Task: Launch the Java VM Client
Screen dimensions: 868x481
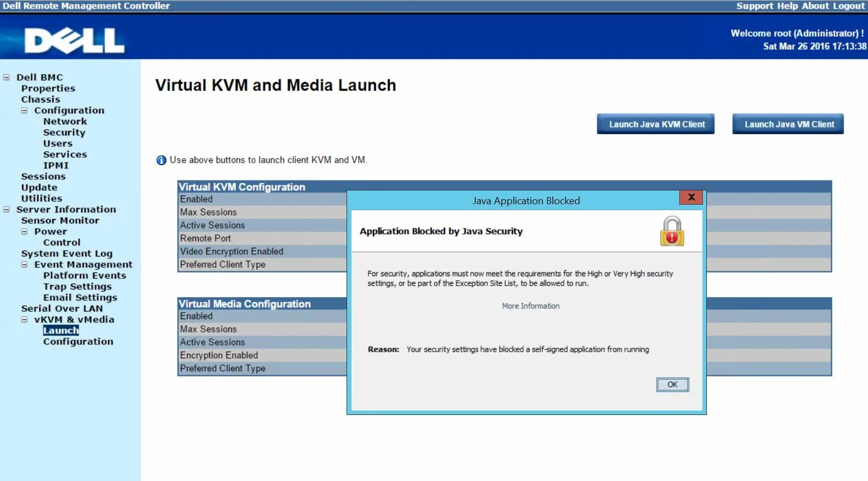Action: tap(788, 124)
